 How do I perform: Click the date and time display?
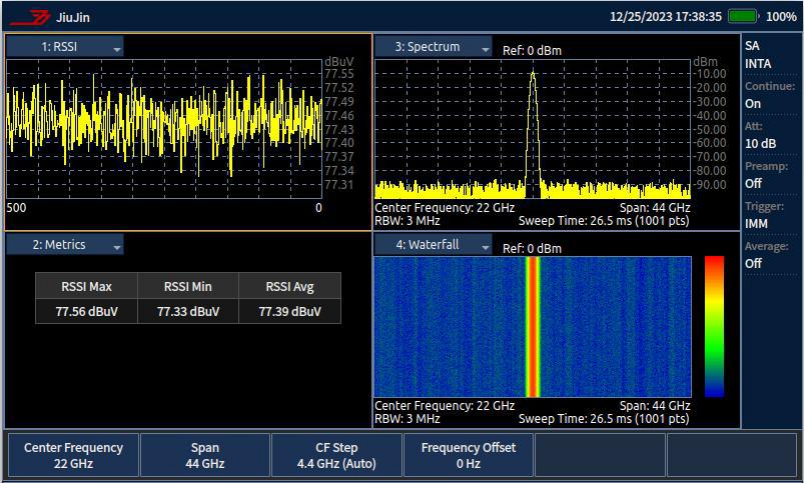point(664,17)
